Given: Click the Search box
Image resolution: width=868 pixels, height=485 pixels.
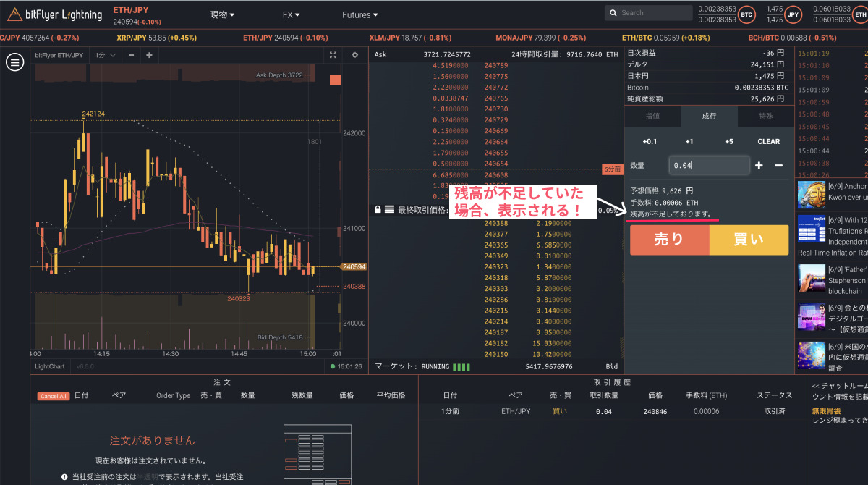Looking at the screenshot, I should tap(648, 12).
